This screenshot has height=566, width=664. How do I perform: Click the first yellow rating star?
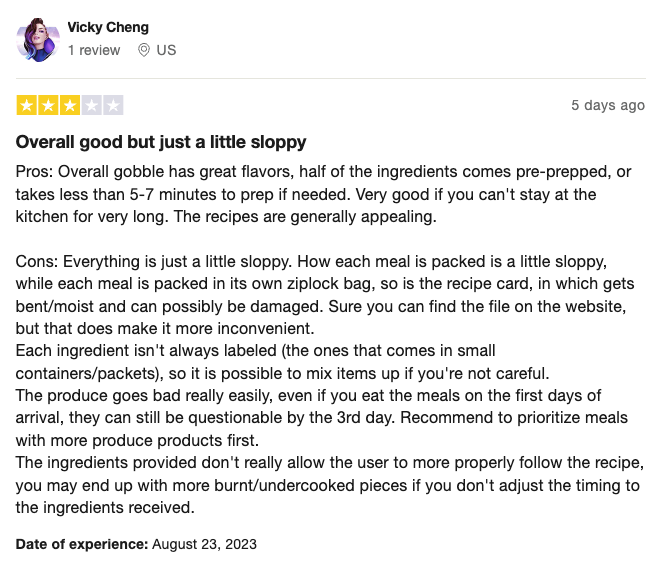[27, 105]
